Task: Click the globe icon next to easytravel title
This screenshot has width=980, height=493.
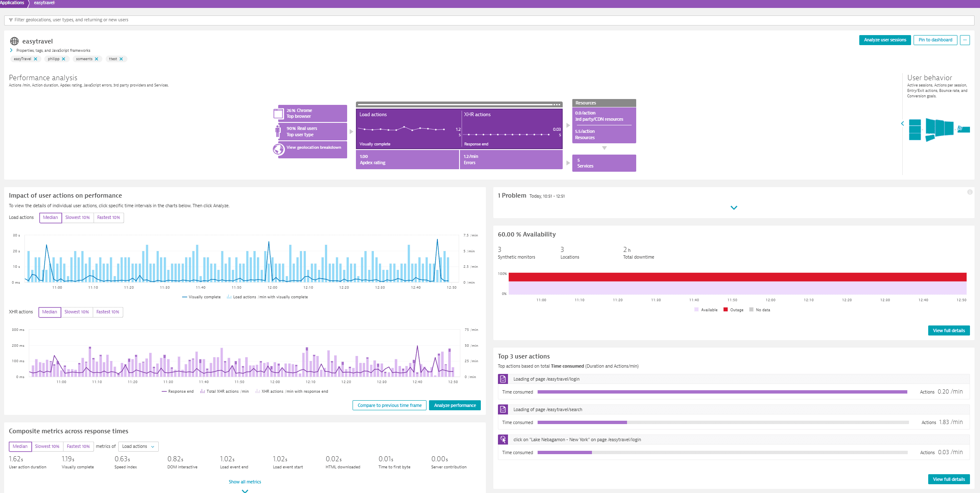Action: pos(14,41)
